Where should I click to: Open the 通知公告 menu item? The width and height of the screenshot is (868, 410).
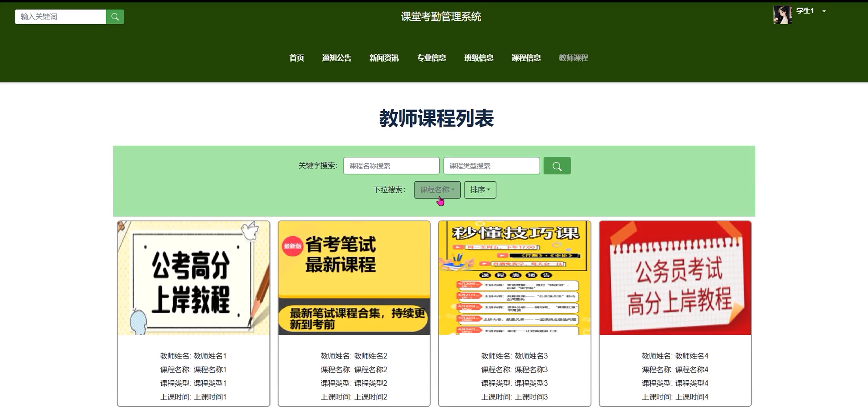click(336, 58)
